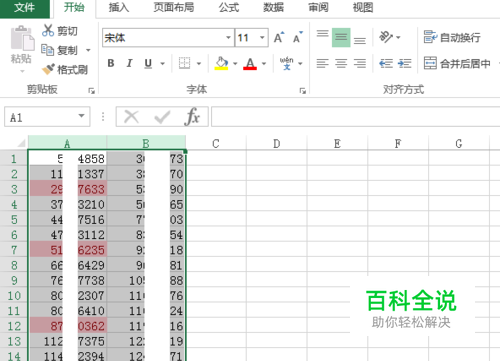Click the Copy (复制) button
Image resolution: width=500 pixels, height=361 pixels.
(x=60, y=50)
